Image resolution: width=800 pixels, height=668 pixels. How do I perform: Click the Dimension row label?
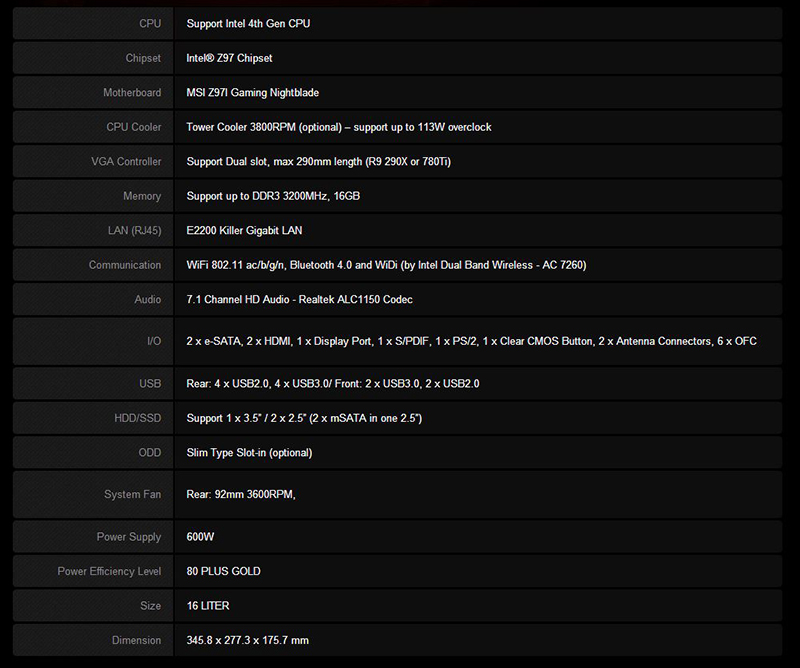(136, 640)
